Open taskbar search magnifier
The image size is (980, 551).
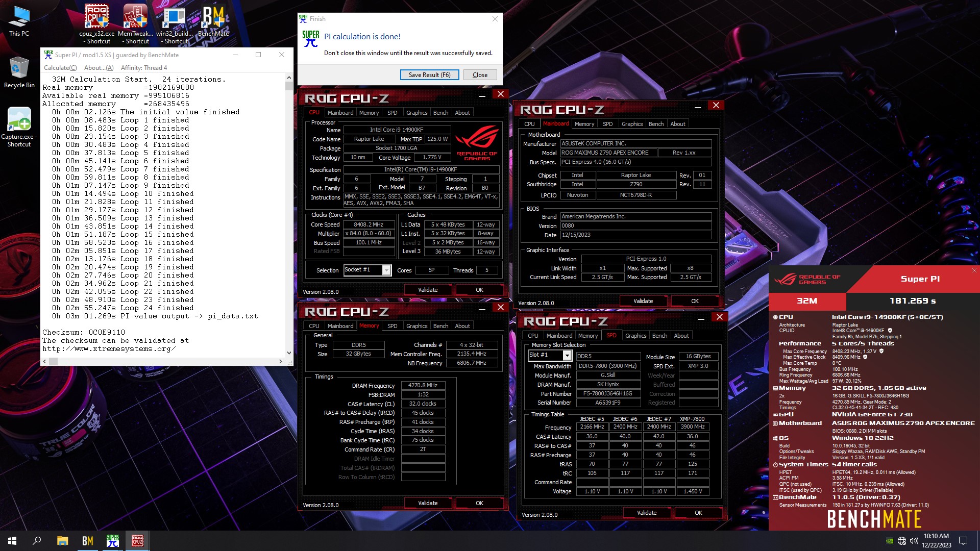click(37, 541)
